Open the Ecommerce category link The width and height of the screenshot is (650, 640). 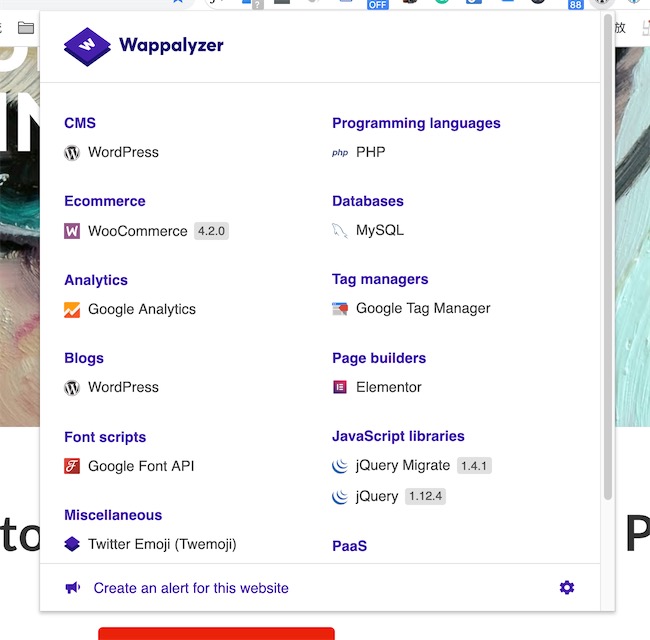pos(104,201)
